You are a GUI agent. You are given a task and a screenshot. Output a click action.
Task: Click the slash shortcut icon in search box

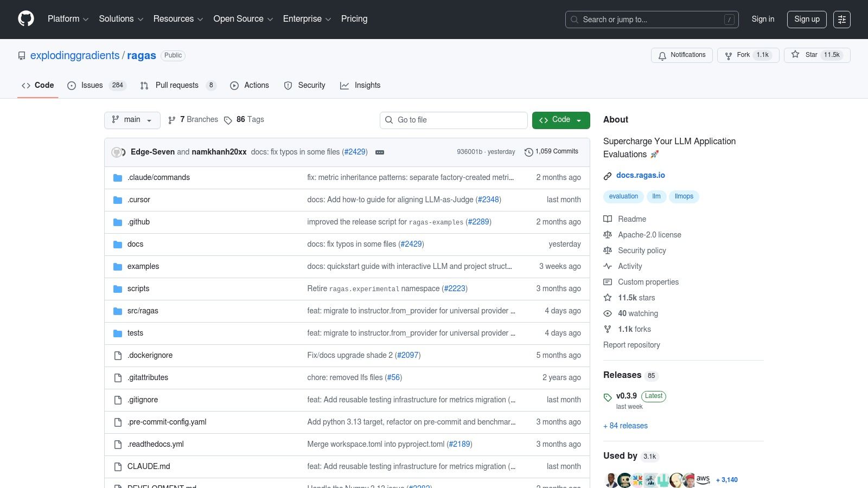pyautogui.click(x=729, y=20)
